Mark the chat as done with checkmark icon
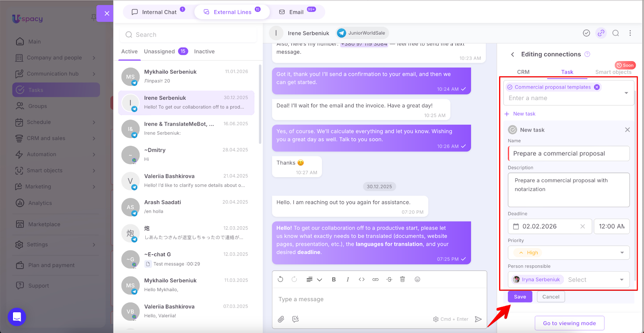The width and height of the screenshot is (644, 333). click(586, 33)
